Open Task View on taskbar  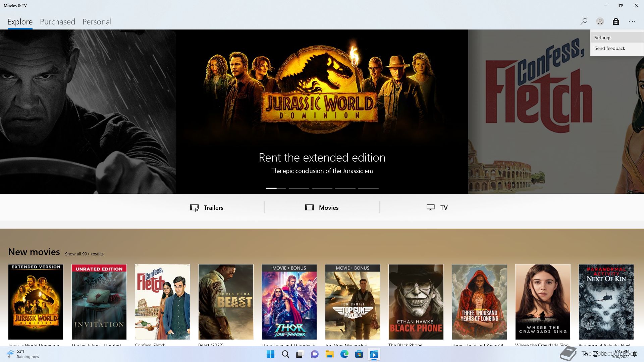point(300,354)
